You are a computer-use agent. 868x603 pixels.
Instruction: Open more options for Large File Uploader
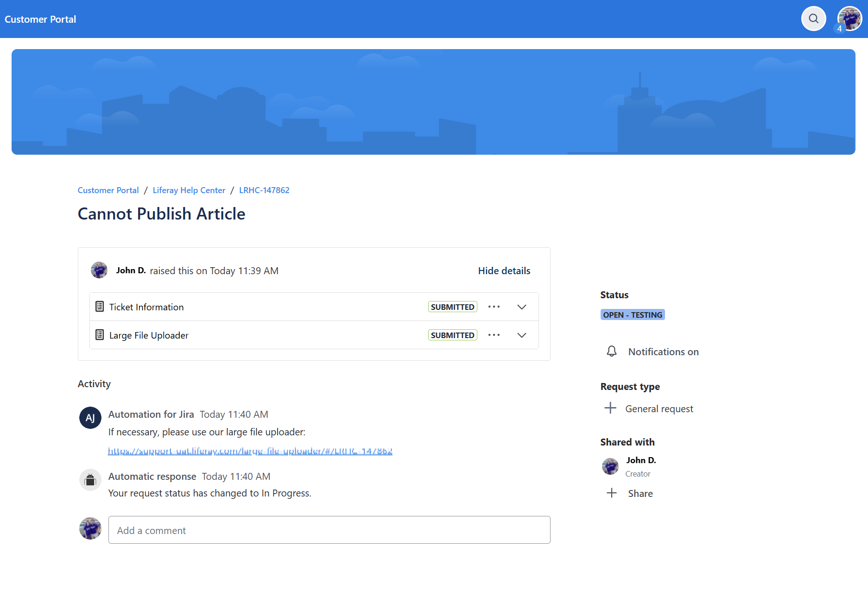point(494,335)
